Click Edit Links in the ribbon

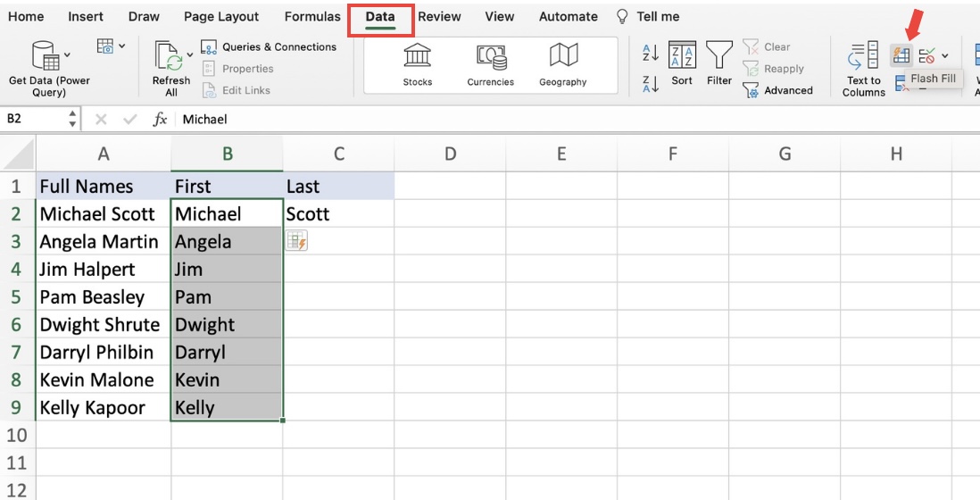click(237, 91)
